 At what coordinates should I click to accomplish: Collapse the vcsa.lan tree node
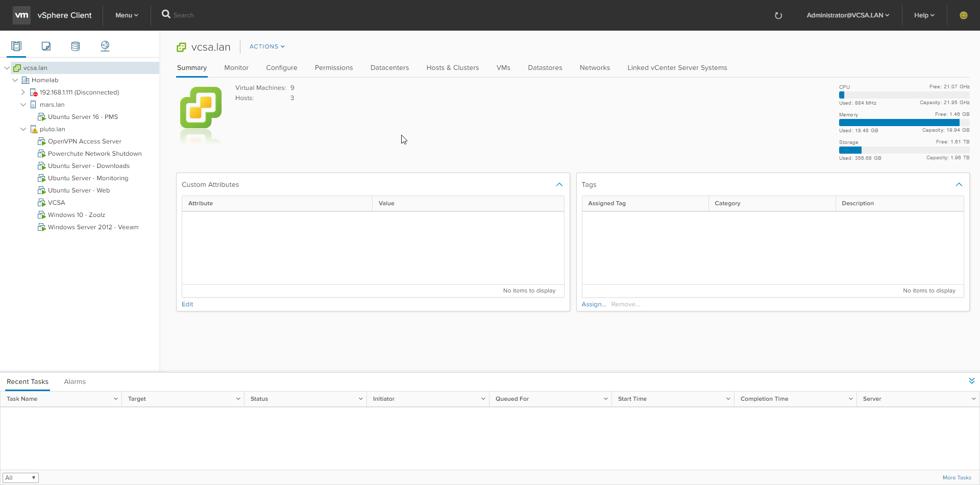tap(7, 68)
